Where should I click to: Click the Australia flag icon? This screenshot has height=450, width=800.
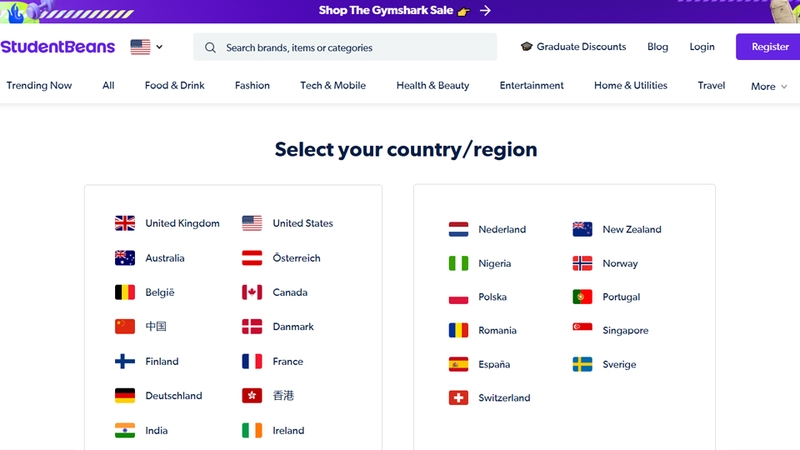tap(125, 258)
